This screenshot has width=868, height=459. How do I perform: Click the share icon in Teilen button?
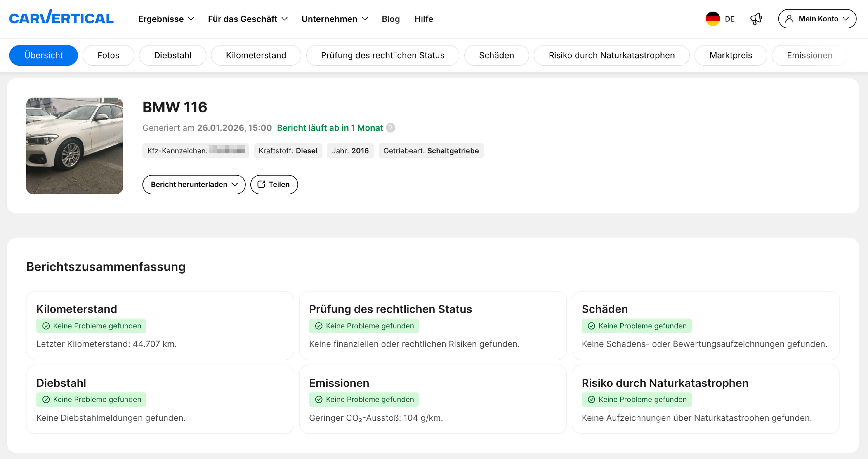coord(261,185)
